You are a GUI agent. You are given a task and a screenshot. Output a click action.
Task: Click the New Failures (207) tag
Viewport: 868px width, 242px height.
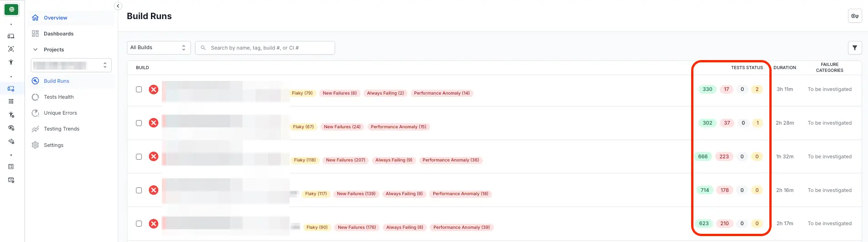345,160
